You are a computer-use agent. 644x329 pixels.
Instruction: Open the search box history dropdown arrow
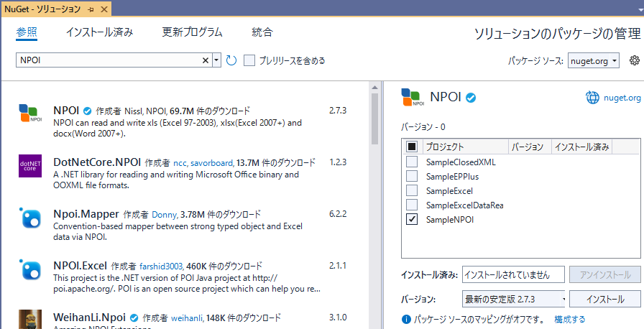tap(217, 61)
